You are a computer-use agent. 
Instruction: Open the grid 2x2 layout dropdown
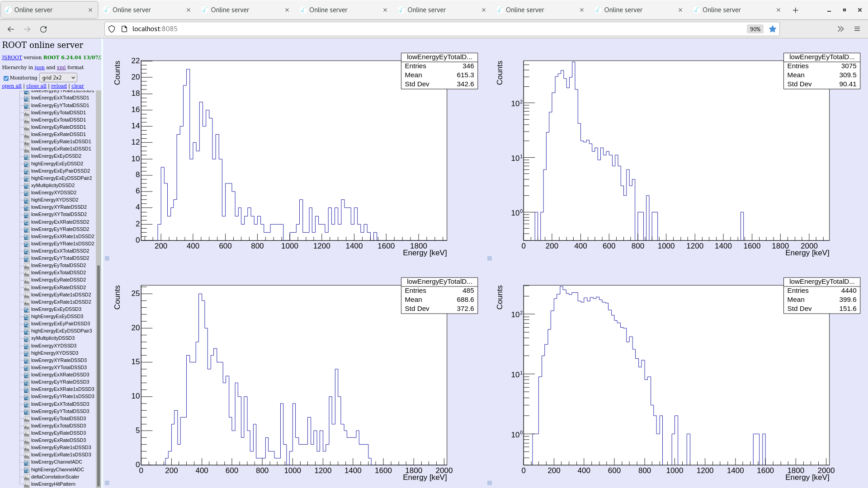(x=58, y=78)
